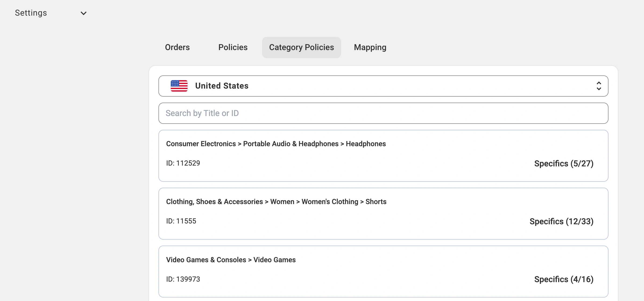Image resolution: width=644 pixels, height=301 pixels.
Task: Click the United States country name text
Action: click(222, 86)
